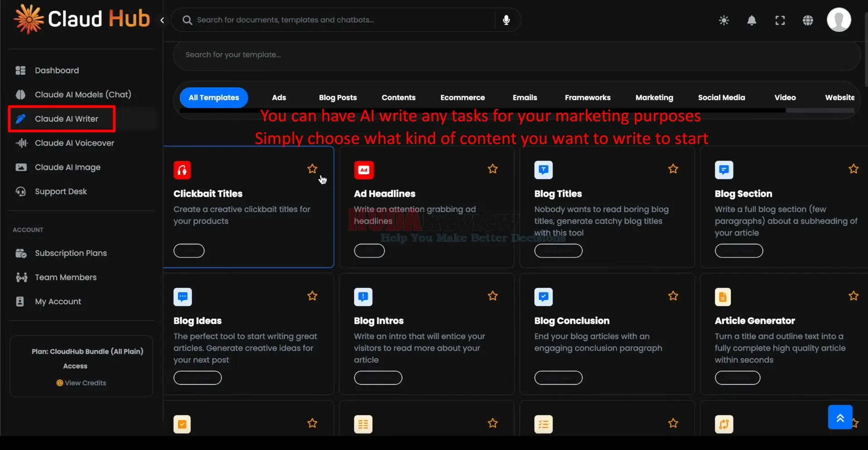
Task: Click the pill tag under Blog Conclusion
Action: click(x=558, y=378)
